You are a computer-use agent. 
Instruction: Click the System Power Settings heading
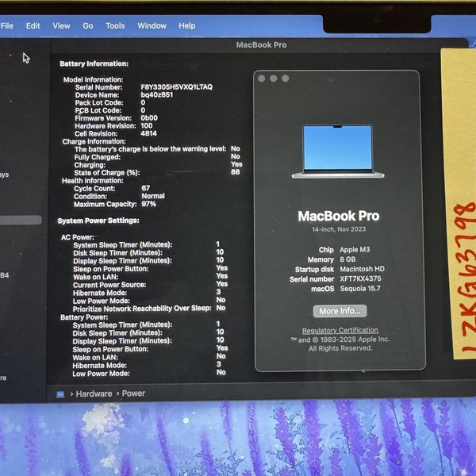tap(98, 221)
